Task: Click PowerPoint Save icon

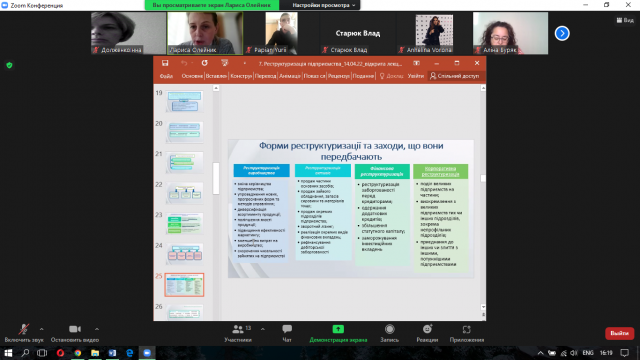Action: (165, 63)
